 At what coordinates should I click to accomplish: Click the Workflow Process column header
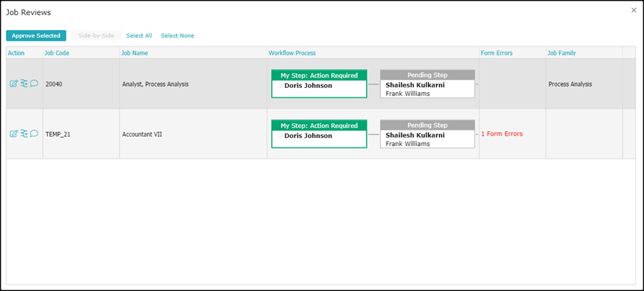pos(292,53)
